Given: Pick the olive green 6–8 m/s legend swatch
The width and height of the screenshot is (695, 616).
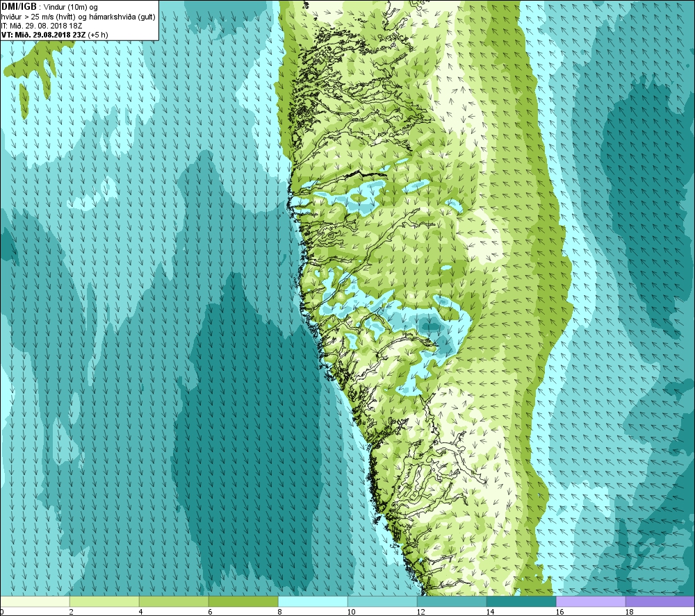Looking at the screenshot, I should coord(243,601).
